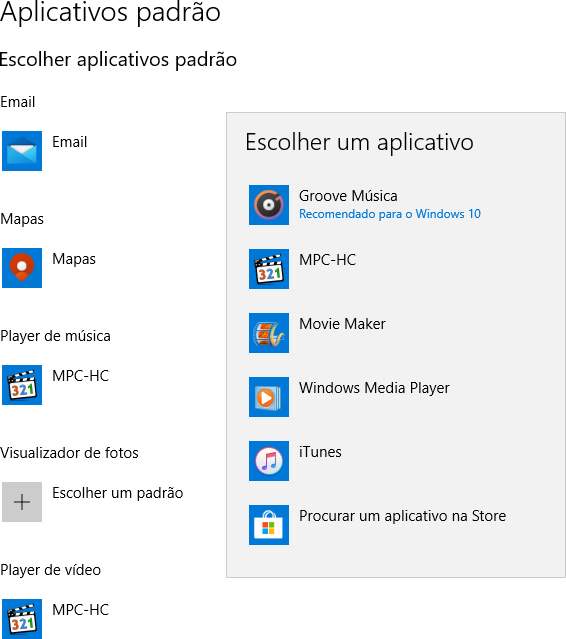Click "Procurar um aplicativo na Store"

coord(403,516)
